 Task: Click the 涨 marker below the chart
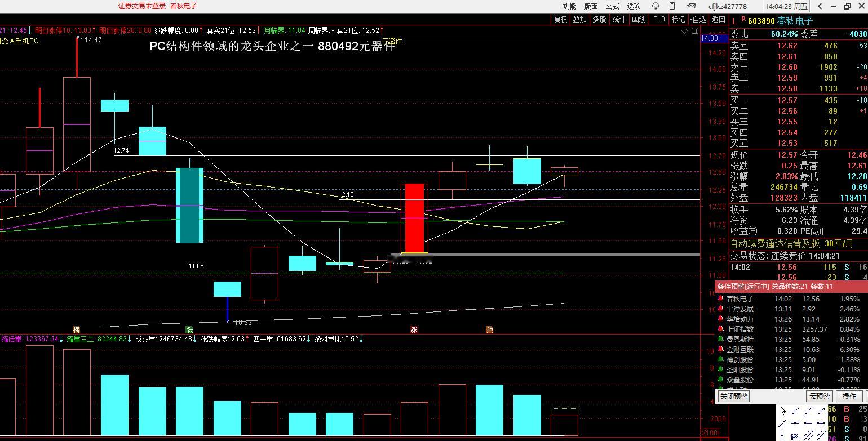[414, 329]
